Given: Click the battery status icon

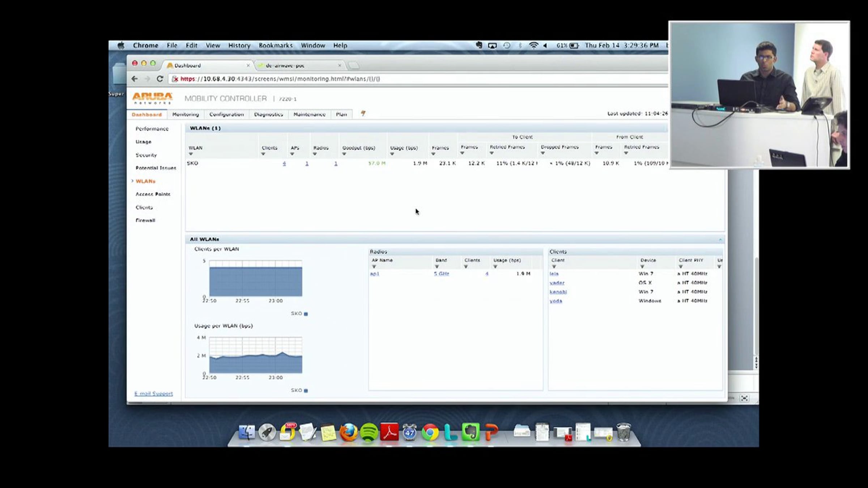Looking at the screenshot, I should [x=574, y=46].
